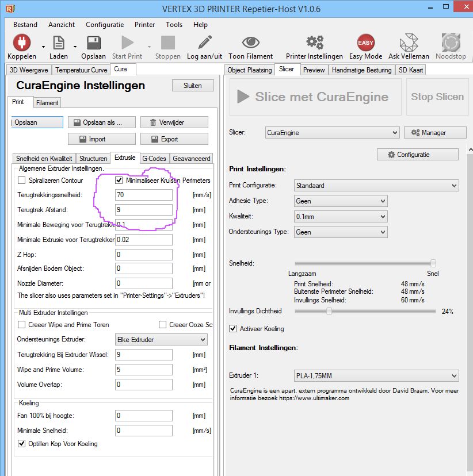The width and height of the screenshot is (473, 476).
Task: Toggle the Activeer Koeling checkbox
Action: (233, 329)
